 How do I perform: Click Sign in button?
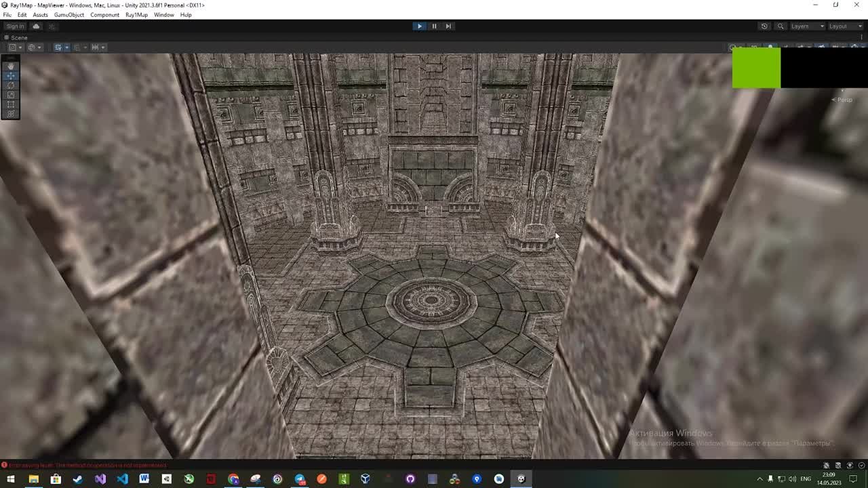(15, 26)
